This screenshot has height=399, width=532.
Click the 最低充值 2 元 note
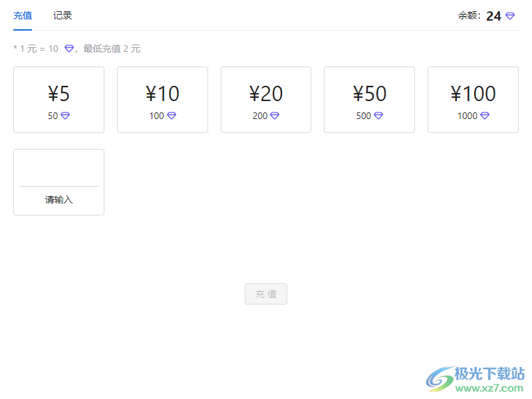112,49
